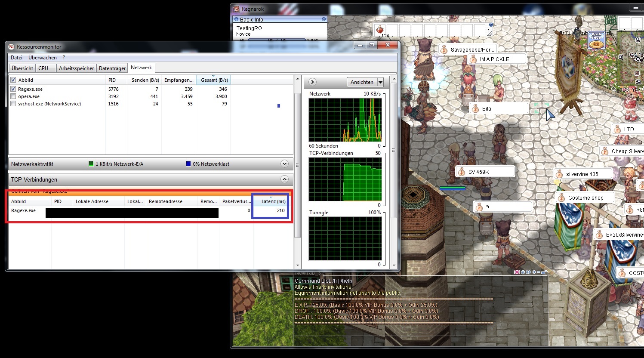Open the Costume shop vendor sign
The image size is (644, 358).
(584, 198)
